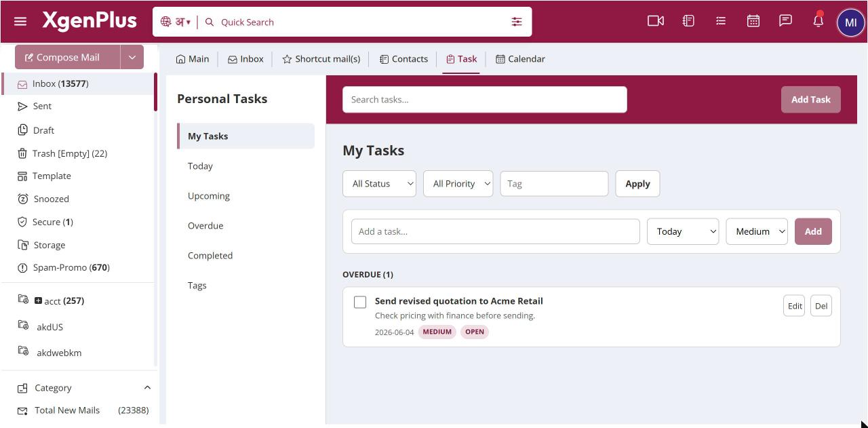Collapse the Category section
The width and height of the screenshot is (868, 428).
point(147,387)
